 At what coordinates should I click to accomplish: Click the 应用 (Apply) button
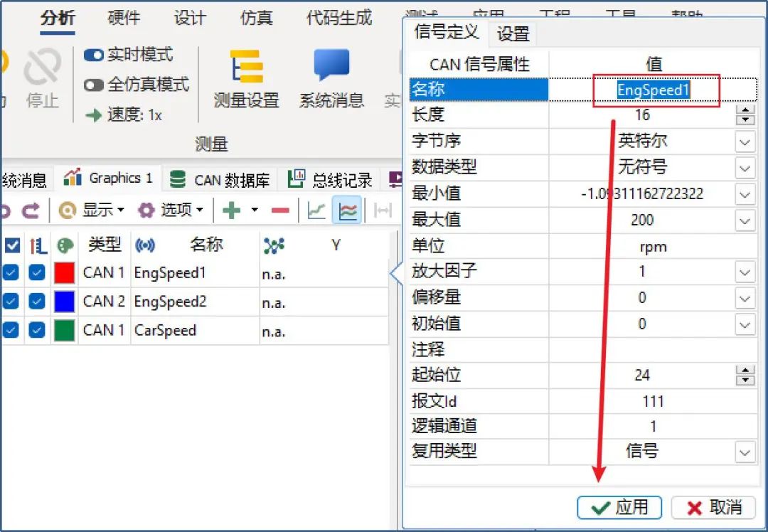tap(619, 507)
